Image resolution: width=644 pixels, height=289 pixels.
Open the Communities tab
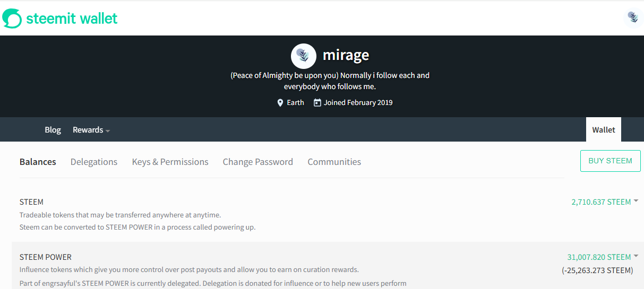click(334, 162)
